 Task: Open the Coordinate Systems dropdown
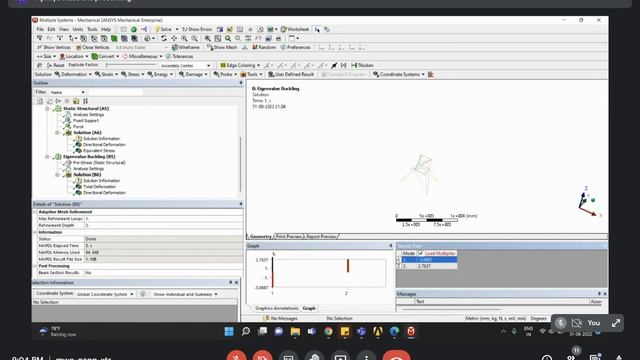pyautogui.click(x=398, y=74)
